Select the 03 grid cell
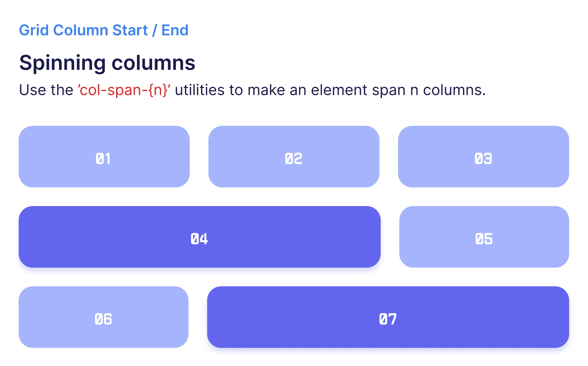The height and width of the screenshot is (366, 588). point(484,157)
